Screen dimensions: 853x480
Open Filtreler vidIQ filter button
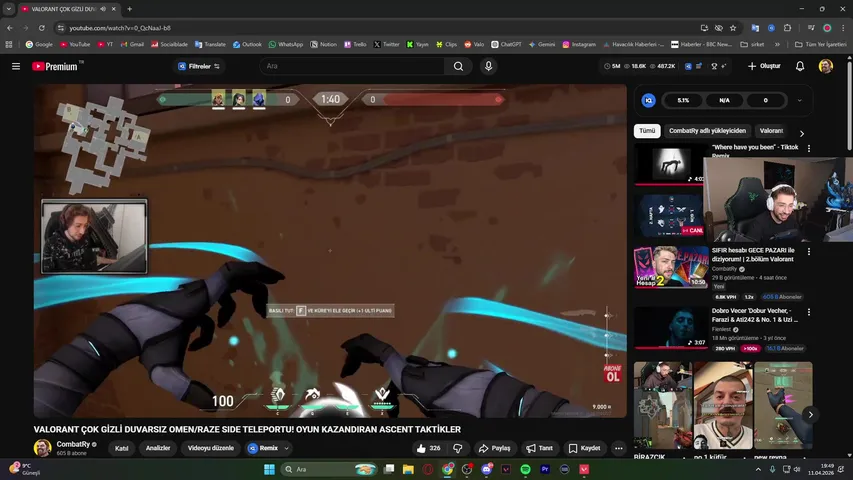[199, 66]
